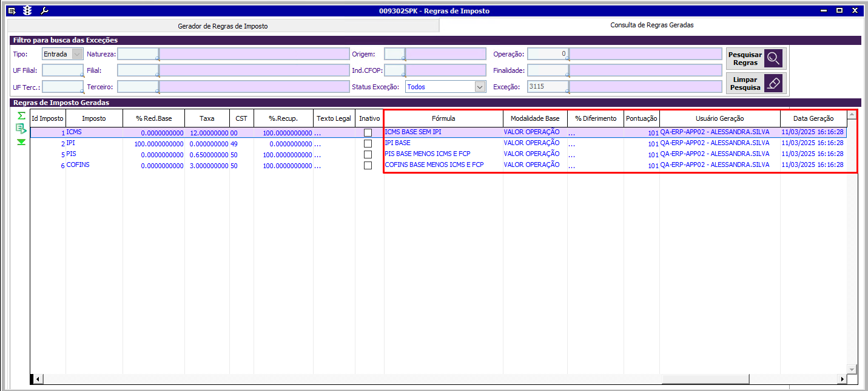Click the green sigma totals icon
868x391 pixels.
(21, 115)
